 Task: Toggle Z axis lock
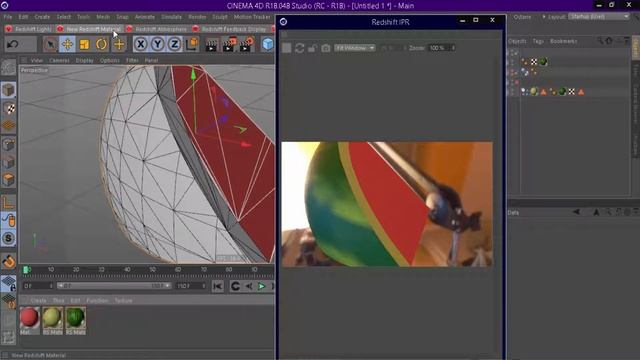174,44
